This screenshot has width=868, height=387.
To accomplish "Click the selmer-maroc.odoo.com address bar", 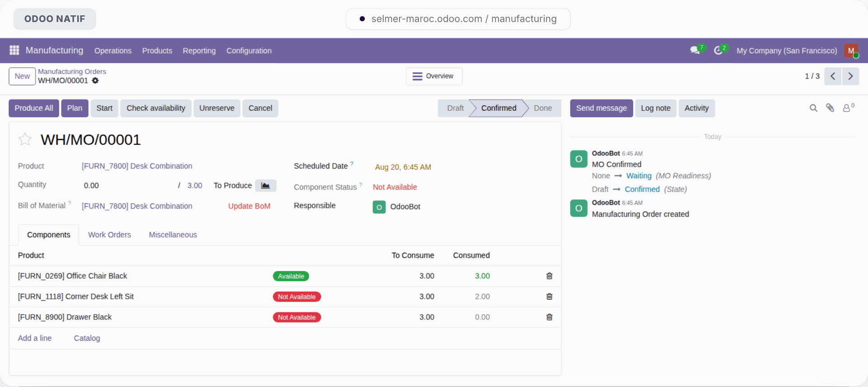I will [x=458, y=19].
